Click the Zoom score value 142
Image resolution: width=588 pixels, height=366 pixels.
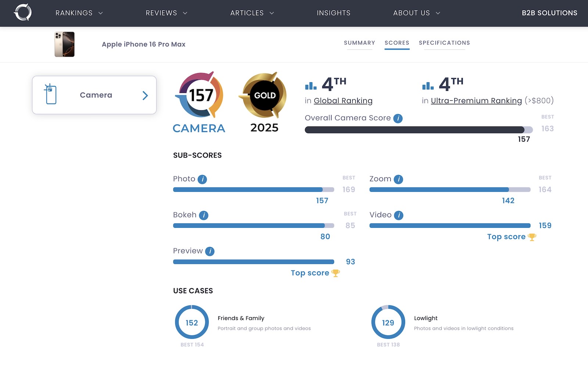coord(508,201)
